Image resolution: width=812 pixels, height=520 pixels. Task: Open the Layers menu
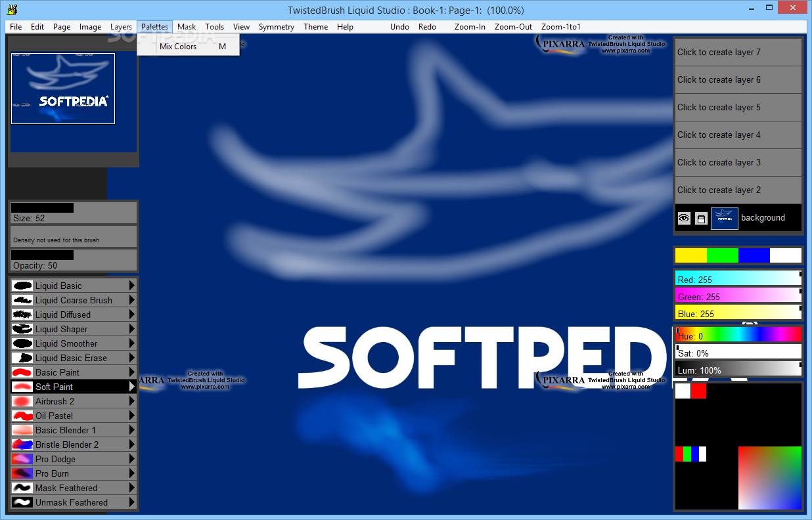[121, 27]
